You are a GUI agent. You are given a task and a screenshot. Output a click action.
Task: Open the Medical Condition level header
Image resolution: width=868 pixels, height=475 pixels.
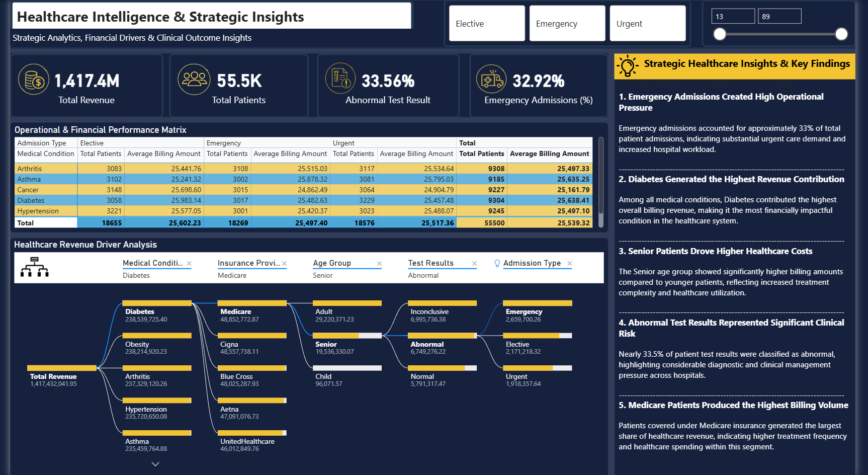153,263
